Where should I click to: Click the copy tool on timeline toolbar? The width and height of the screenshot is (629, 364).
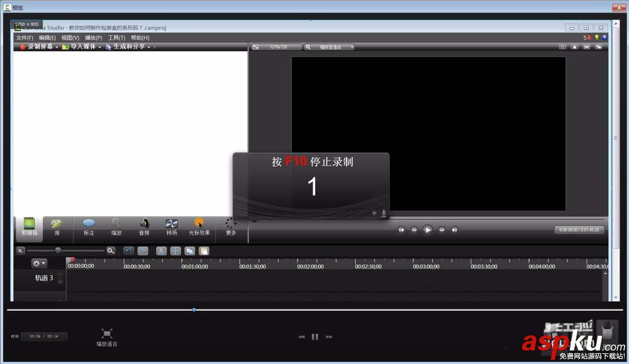tap(190, 251)
